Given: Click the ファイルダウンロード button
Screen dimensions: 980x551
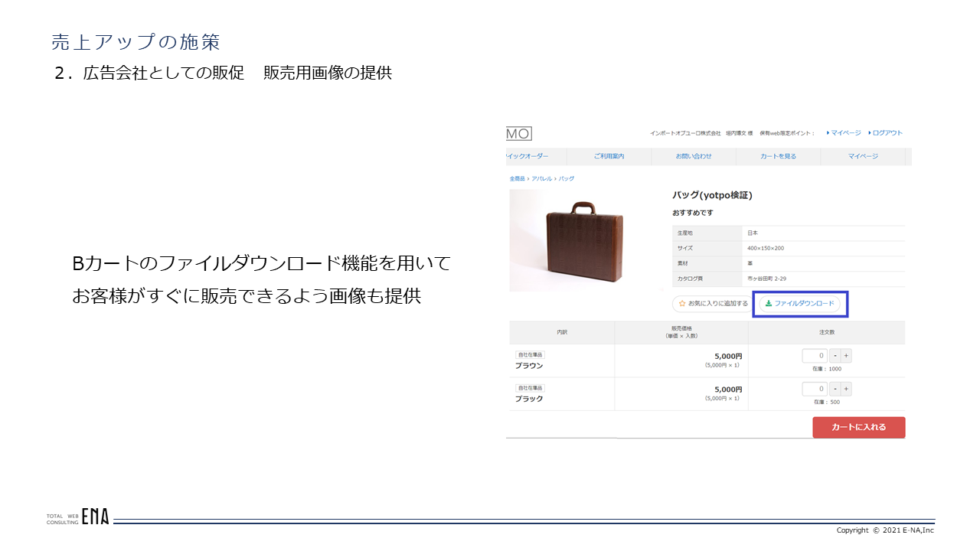Looking at the screenshot, I should (799, 304).
